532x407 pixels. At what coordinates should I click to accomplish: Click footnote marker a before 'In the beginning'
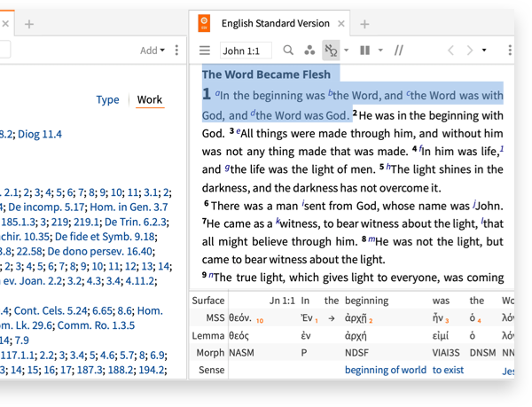217,92
